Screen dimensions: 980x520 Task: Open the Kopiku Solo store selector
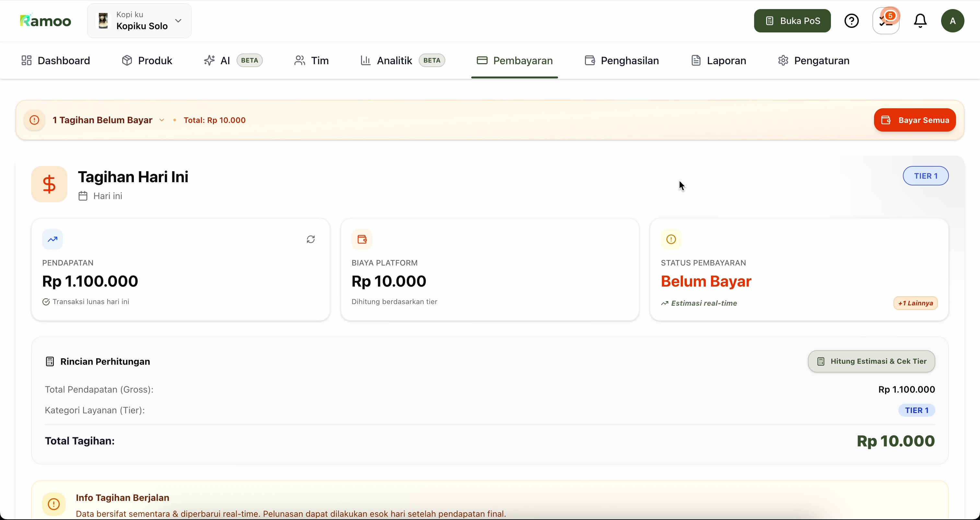140,21
